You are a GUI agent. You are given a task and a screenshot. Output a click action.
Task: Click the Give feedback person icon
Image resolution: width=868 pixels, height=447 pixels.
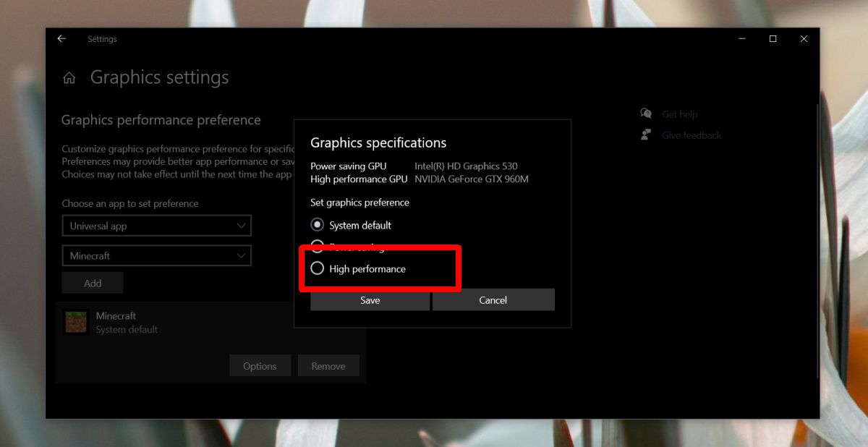click(x=644, y=135)
